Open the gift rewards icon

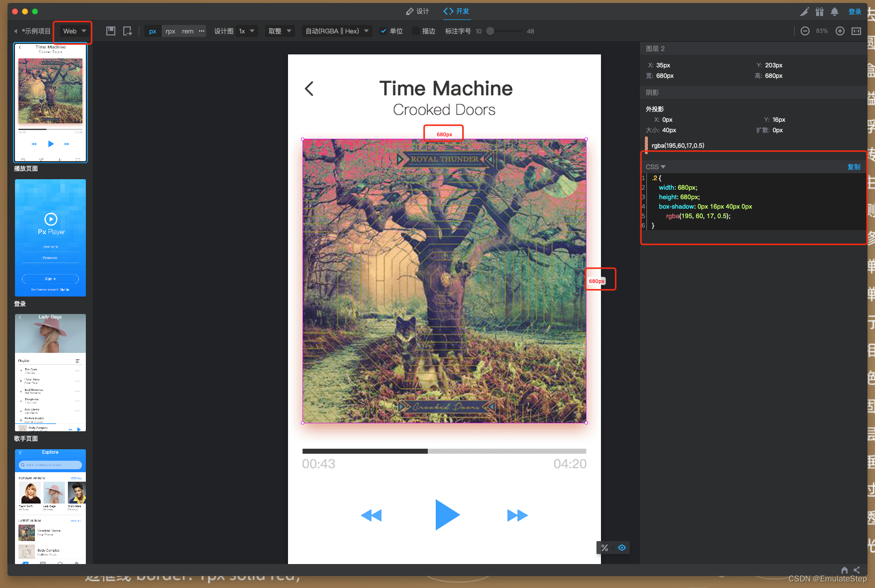click(x=820, y=11)
